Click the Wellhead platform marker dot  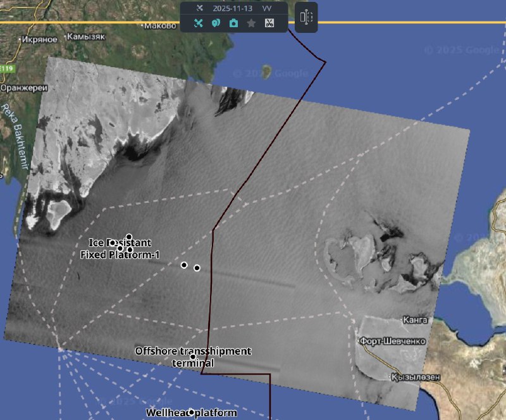191,412
